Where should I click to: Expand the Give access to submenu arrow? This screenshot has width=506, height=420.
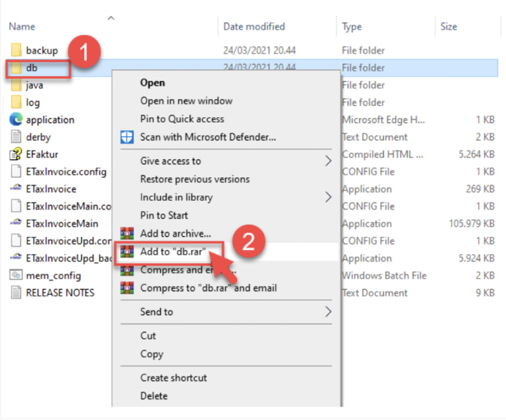(x=328, y=161)
